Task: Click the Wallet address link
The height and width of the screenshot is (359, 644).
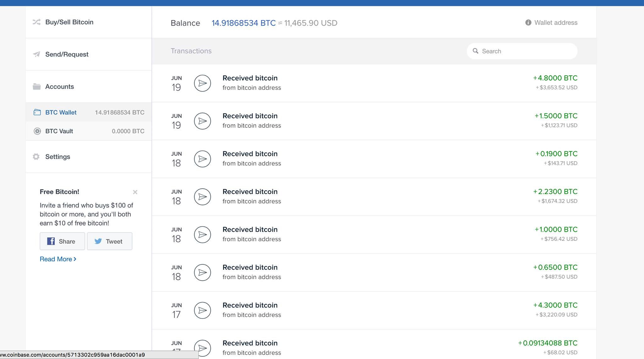Action: point(556,23)
